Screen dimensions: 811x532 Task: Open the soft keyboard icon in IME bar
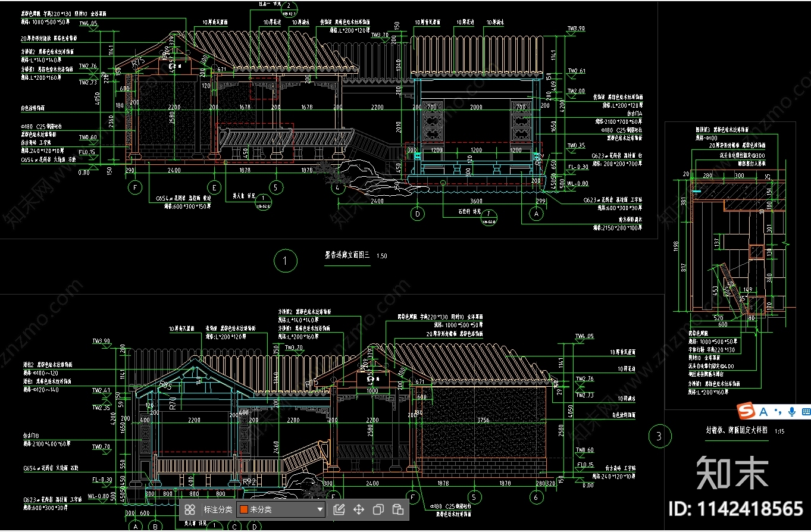[x=806, y=411]
